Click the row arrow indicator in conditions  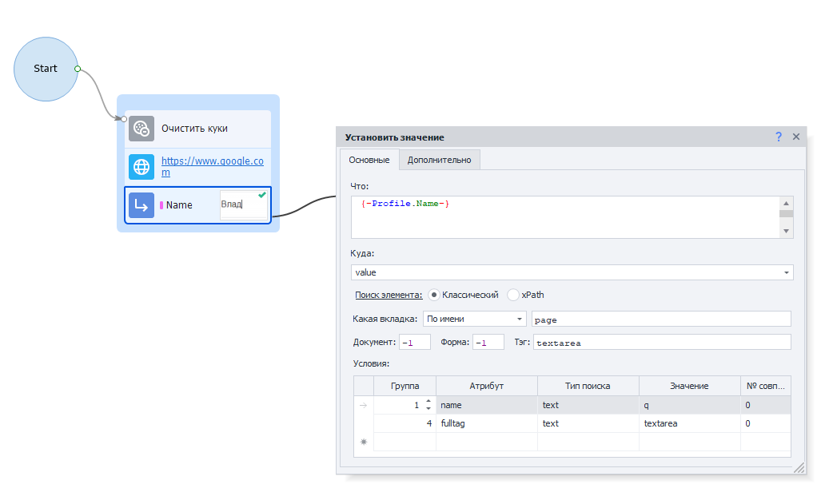364,406
